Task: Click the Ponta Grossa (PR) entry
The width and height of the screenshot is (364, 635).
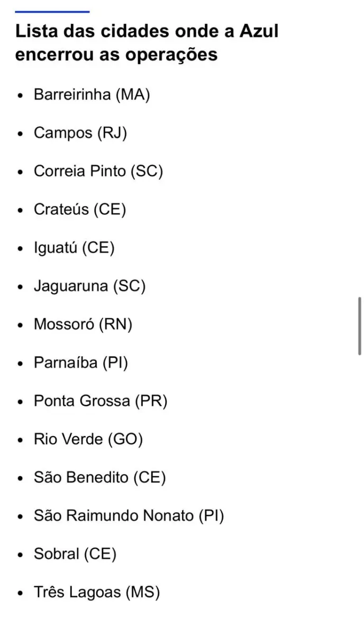Action: click(101, 401)
